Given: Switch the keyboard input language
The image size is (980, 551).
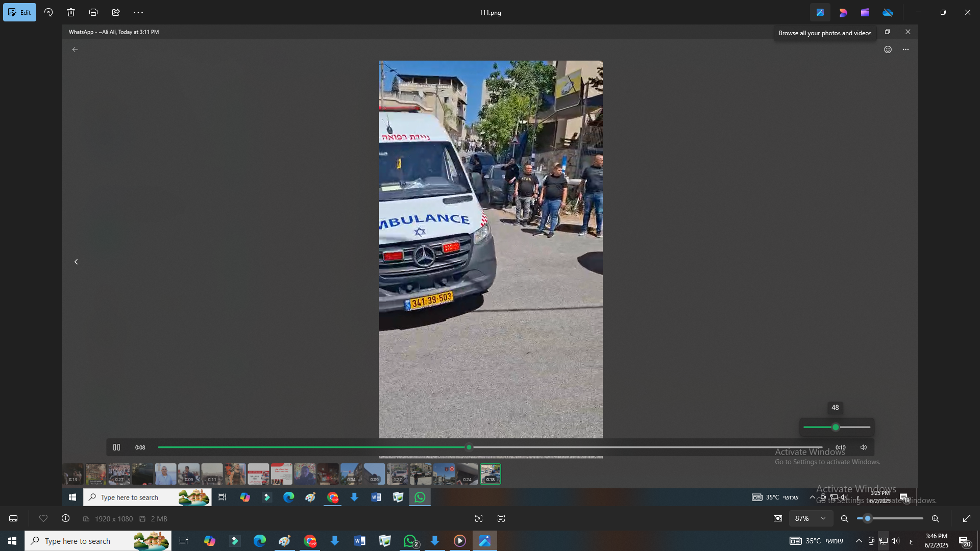Looking at the screenshot, I should tap(911, 541).
